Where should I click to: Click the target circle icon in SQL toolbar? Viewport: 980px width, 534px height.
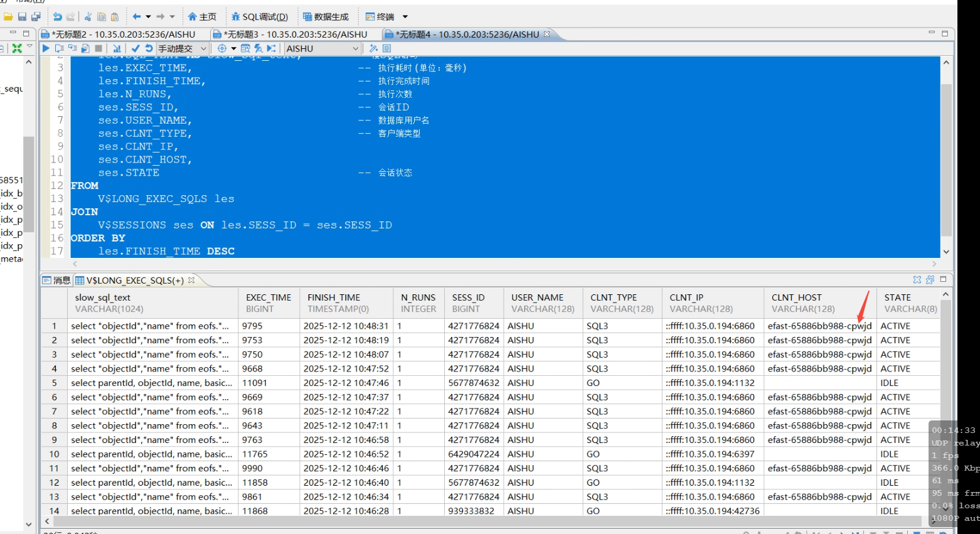222,48
